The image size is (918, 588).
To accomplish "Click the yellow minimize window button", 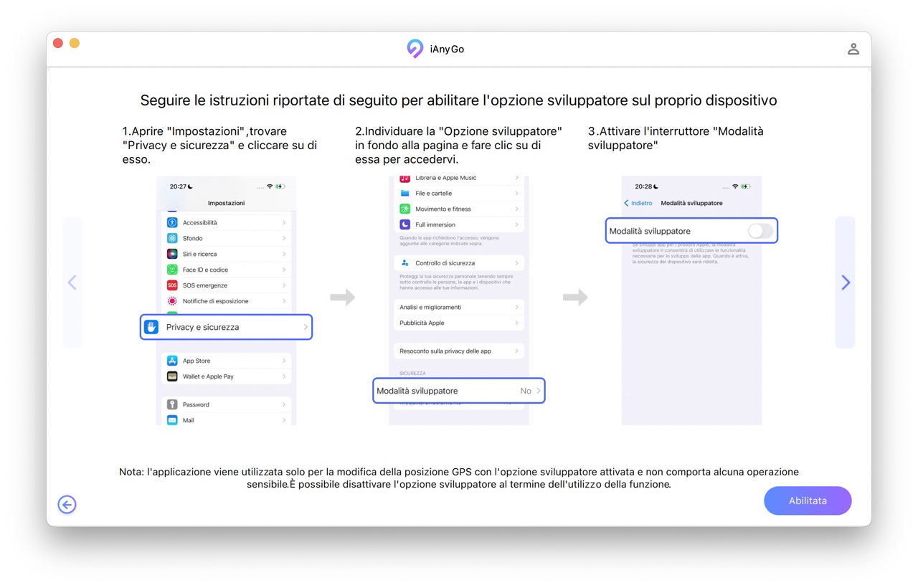I will [75, 43].
